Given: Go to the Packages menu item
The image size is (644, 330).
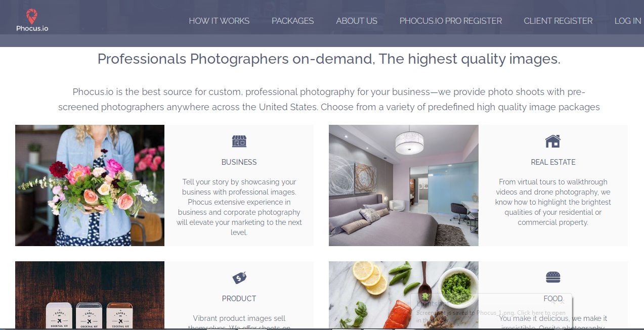Looking at the screenshot, I should [x=293, y=21].
